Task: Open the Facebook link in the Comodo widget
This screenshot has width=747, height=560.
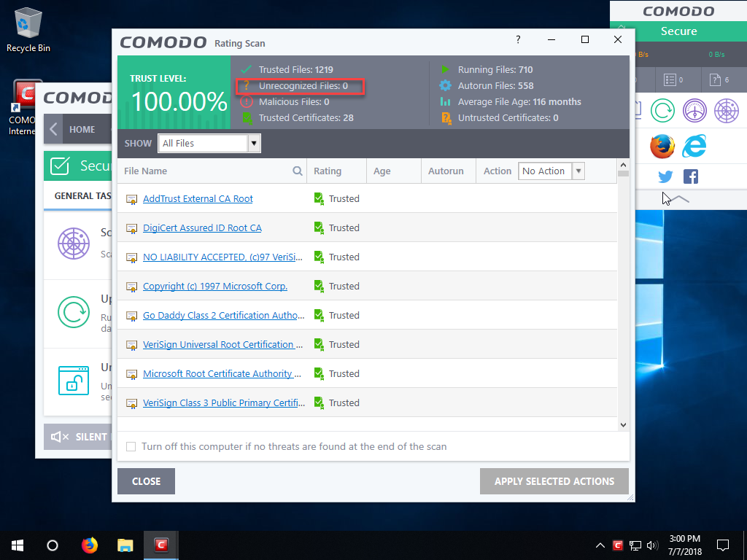Action: (691, 176)
